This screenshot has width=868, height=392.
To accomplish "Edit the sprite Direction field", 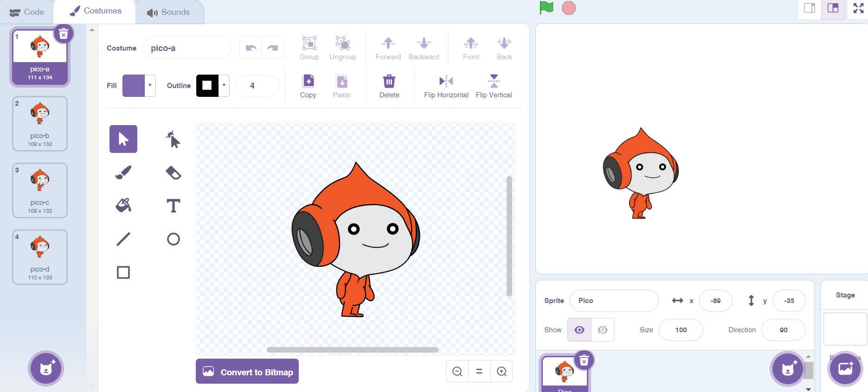I will (784, 330).
